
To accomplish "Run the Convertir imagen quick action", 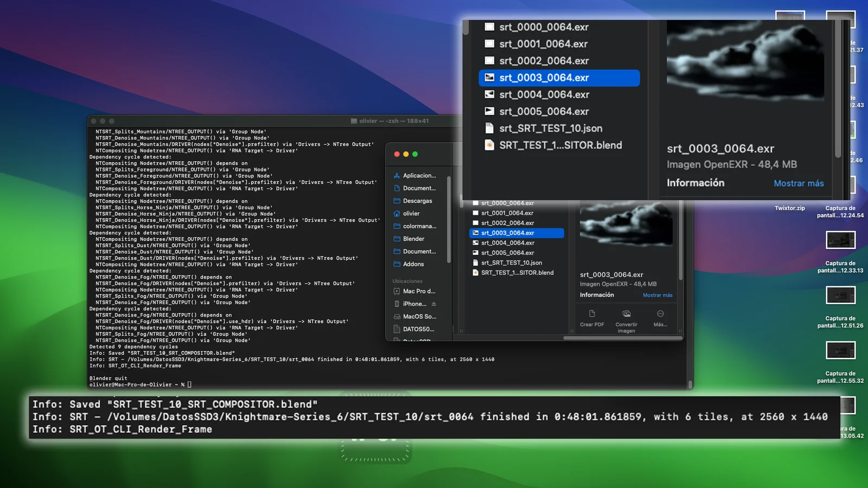I will pos(626,319).
